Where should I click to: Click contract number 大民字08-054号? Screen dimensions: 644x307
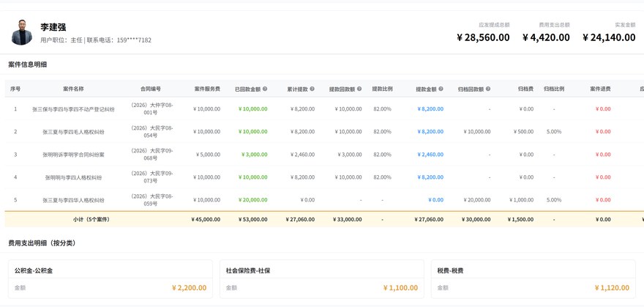[152, 131]
